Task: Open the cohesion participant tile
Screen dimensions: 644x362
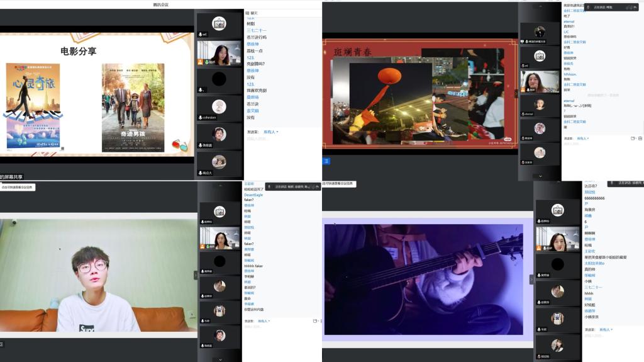Action: (x=219, y=108)
